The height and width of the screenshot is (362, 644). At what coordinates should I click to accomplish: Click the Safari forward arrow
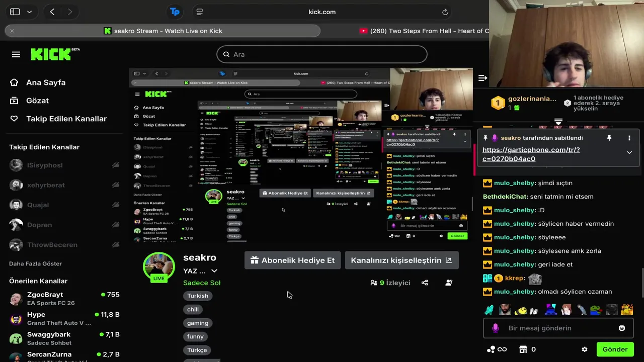pos(69,12)
